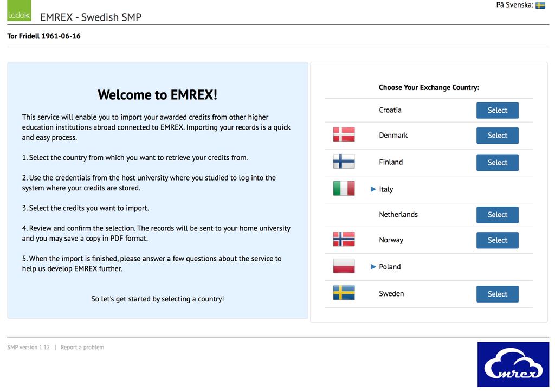The image size is (555, 392).
Task: Click the SMP version 1.12 text
Action: (28, 348)
